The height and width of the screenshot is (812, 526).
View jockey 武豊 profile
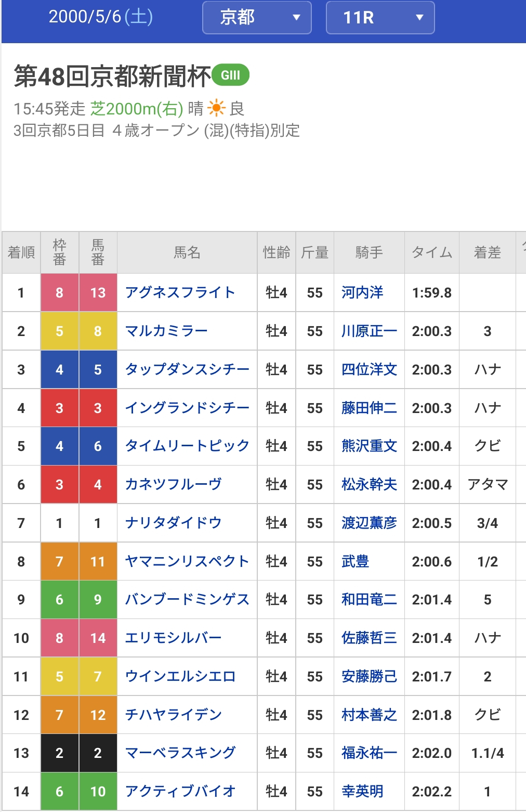click(x=355, y=562)
